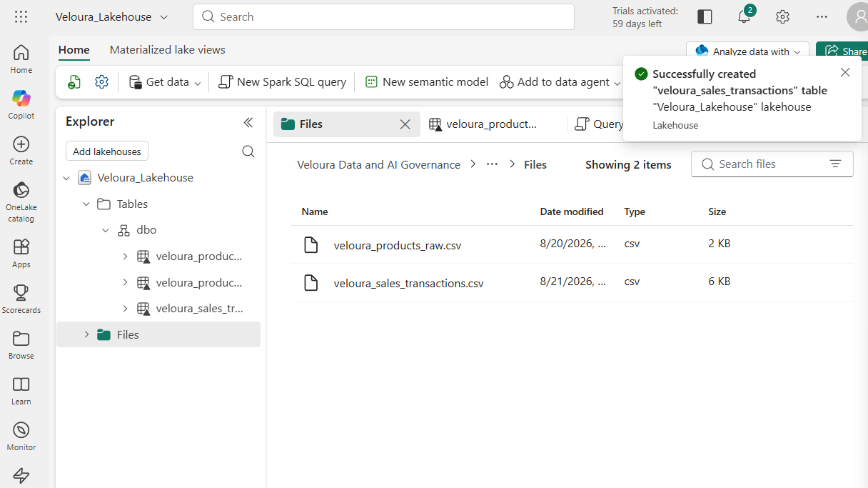Click the veloura_sales_transactions.csv file icon
This screenshot has height=488, width=868.
click(x=311, y=283)
